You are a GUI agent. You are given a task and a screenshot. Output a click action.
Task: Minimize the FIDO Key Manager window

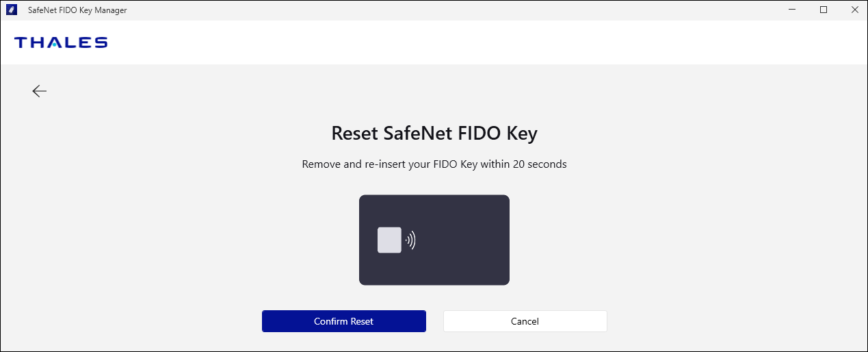(793, 10)
